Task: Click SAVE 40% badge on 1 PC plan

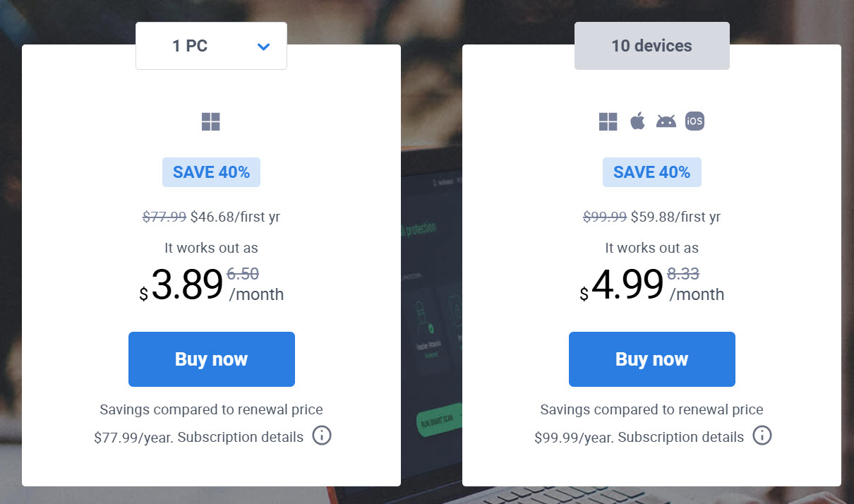Action: (x=211, y=172)
